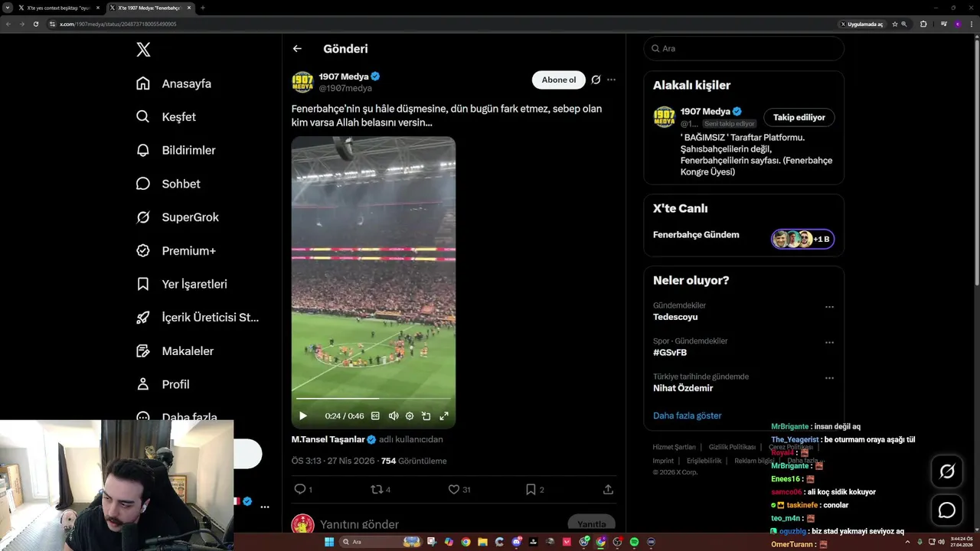The height and width of the screenshot is (551, 980).
Task: Click the Windows taskbar search box
Action: pos(381,542)
